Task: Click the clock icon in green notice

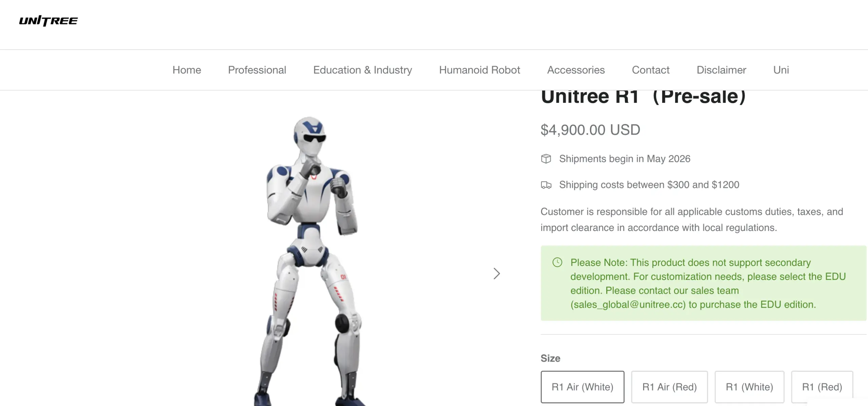Action: pyautogui.click(x=557, y=262)
